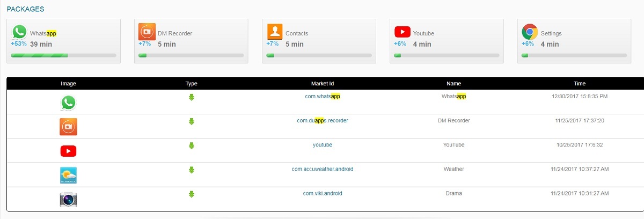The height and width of the screenshot is (219, 644).
Task: Click the Drama camera image in the table
Action: 68,200
